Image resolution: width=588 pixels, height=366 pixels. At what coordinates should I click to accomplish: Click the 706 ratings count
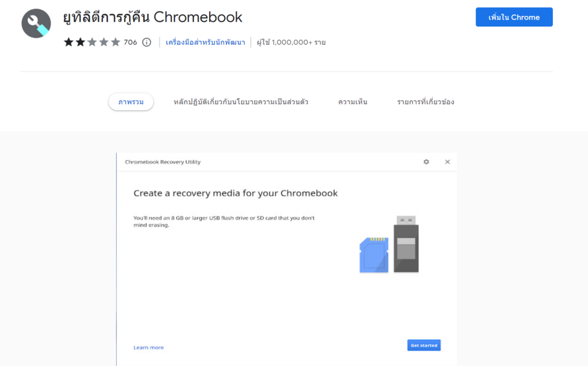coord(130,42)
